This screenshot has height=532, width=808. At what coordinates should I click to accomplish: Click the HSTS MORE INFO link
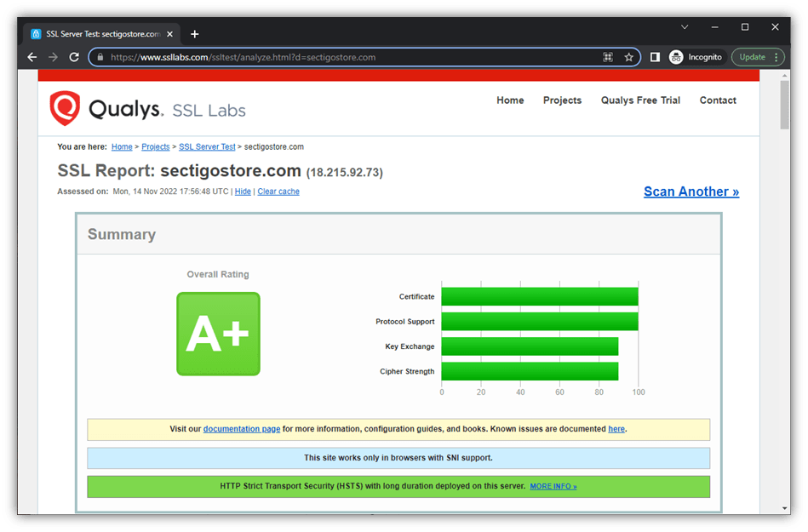pyautogui.click(x=553, y=486)
